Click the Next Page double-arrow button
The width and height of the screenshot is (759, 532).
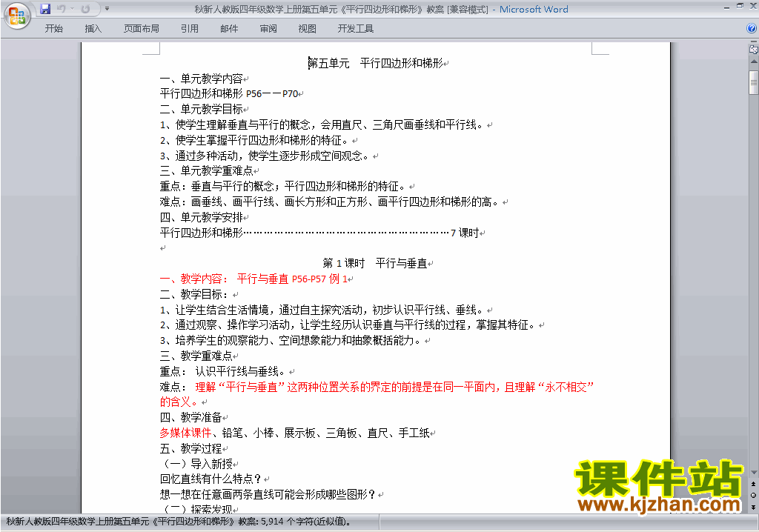click(x=753, y=507)
